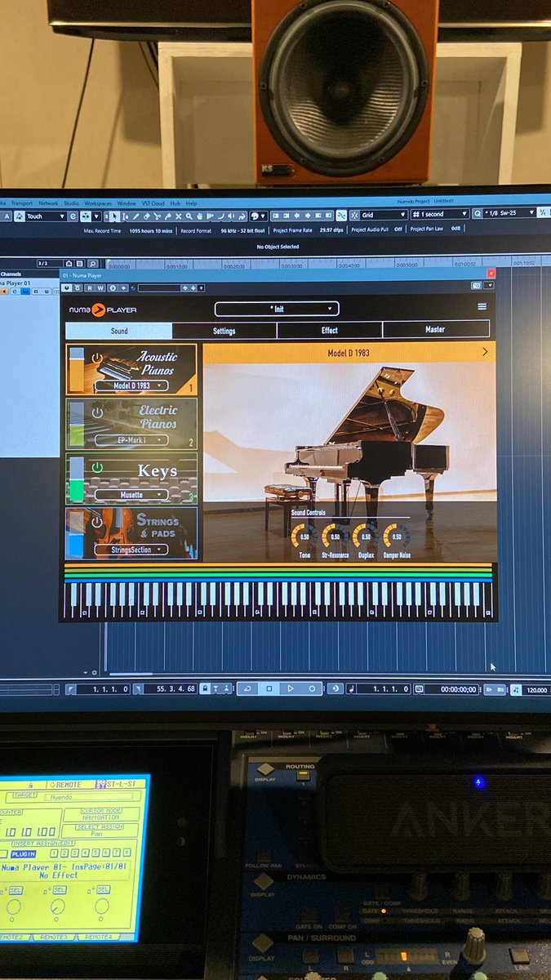Open the Numa Player hamburger menu

[482, 307]
